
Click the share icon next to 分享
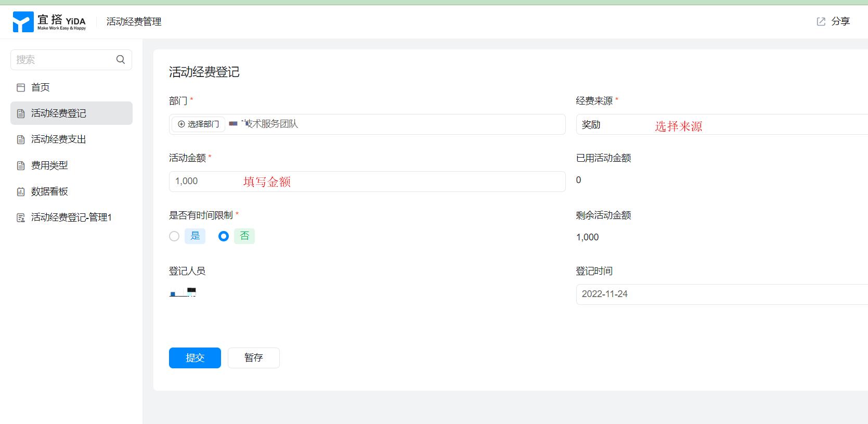click(x=821, y=21)
